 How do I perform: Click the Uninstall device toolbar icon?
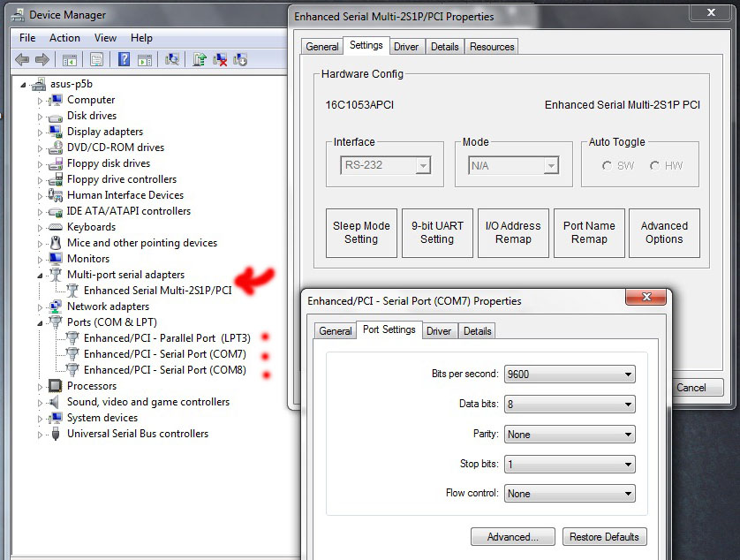pos(221,59)
